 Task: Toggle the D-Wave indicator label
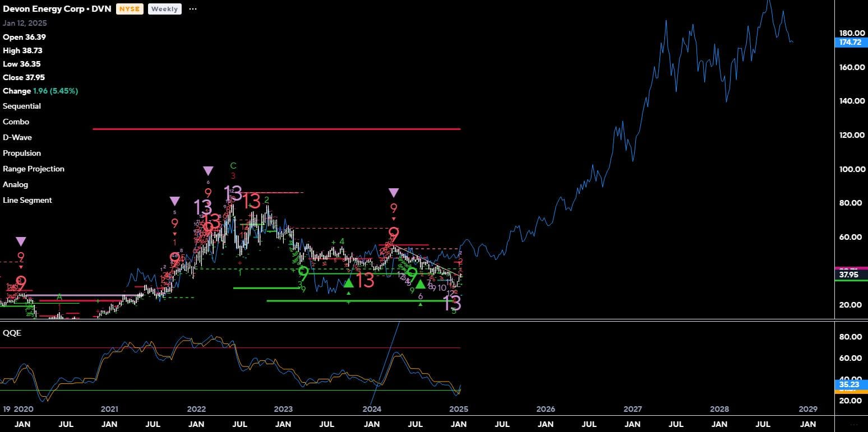(x=17, y=137)
